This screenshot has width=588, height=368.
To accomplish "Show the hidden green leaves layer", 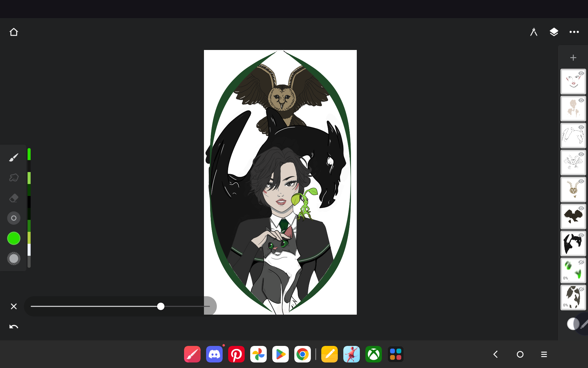I will 581,262.
